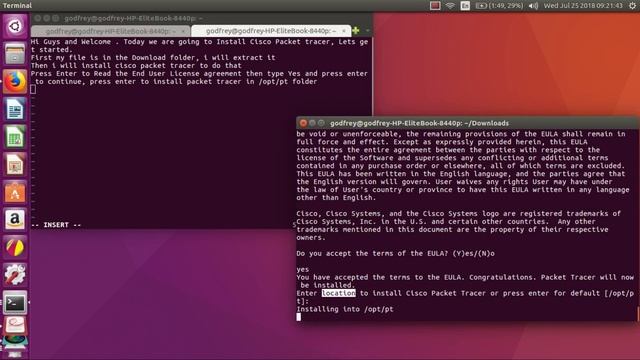Image resolution: width=640 pixels, height=360 pixels.
Task: Select the Terminal icon in the dock
Action: (15, 302)
